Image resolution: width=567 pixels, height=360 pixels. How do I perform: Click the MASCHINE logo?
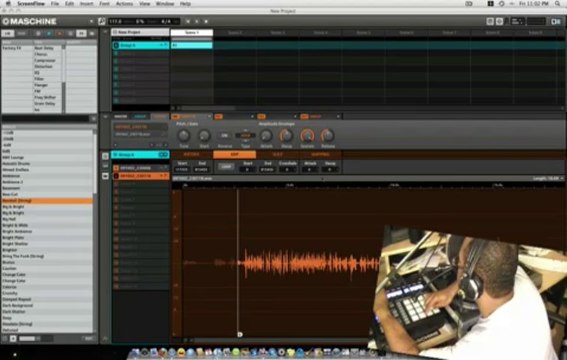(30, 21)
